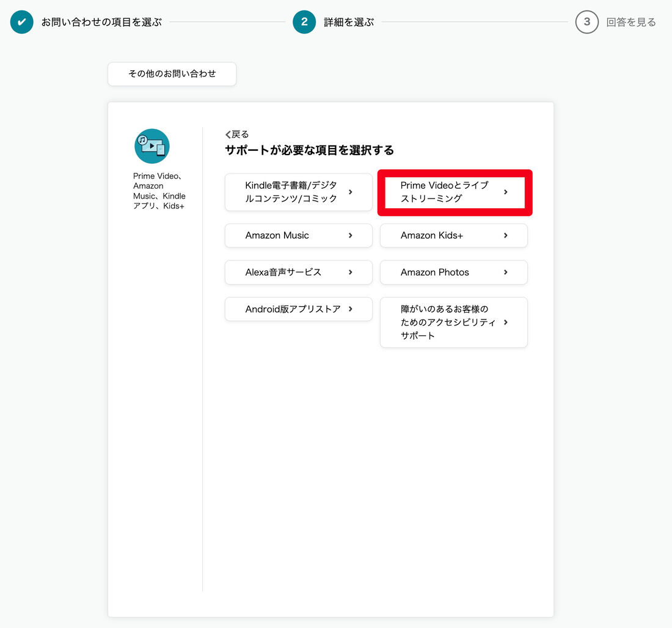Click the chevron beside Amazon Music
Viewport: 672px width, 628px height.
(351, 235)
